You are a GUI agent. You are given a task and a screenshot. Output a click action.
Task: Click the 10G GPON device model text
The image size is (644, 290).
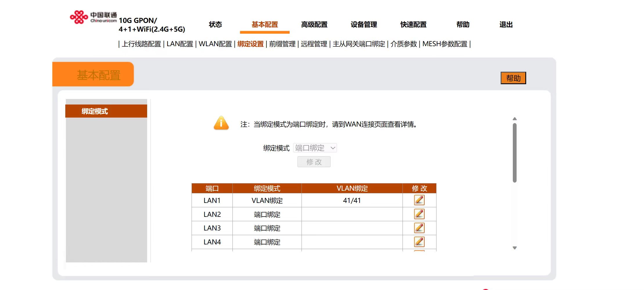(152, 25)
